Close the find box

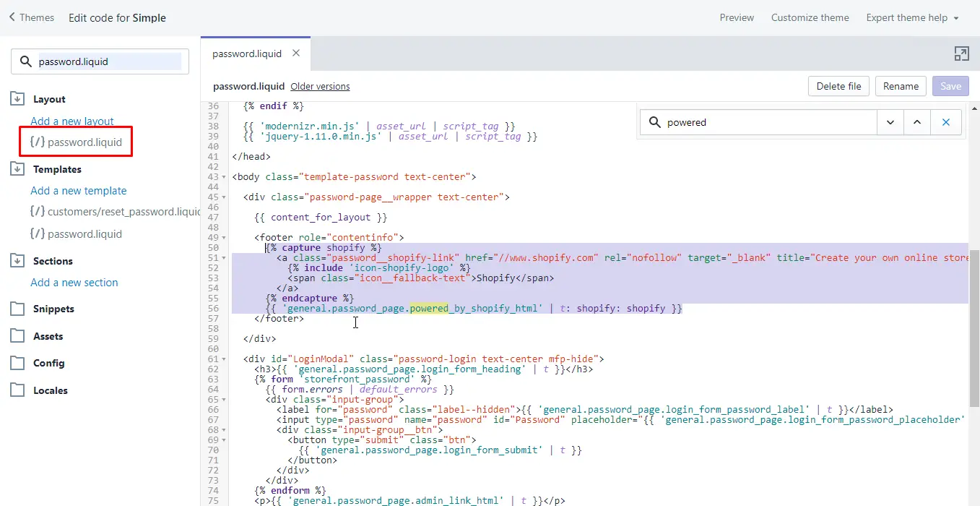tap(946, 122)
